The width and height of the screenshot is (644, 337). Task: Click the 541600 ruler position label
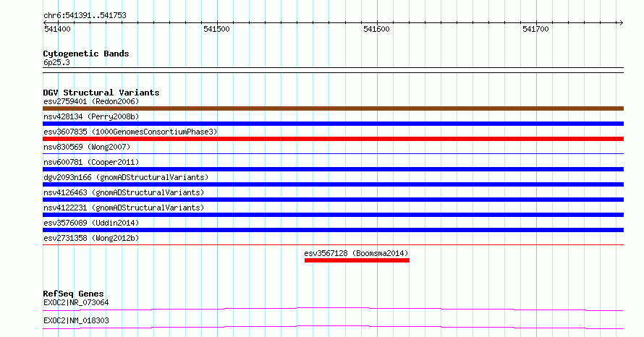coord(376,29)
